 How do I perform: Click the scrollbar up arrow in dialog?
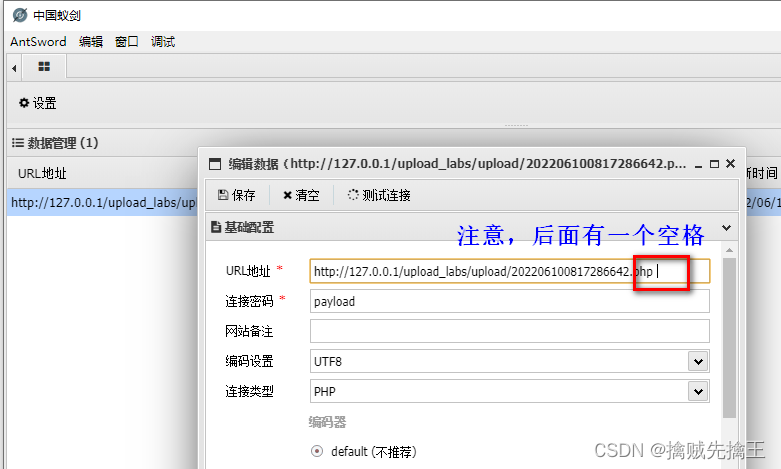click(729, 250)
